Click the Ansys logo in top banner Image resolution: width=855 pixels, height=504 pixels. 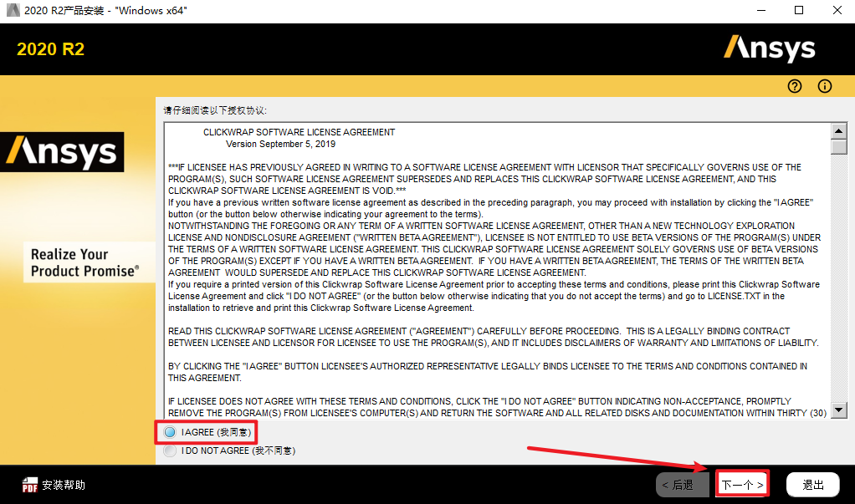tap(769, 48)
